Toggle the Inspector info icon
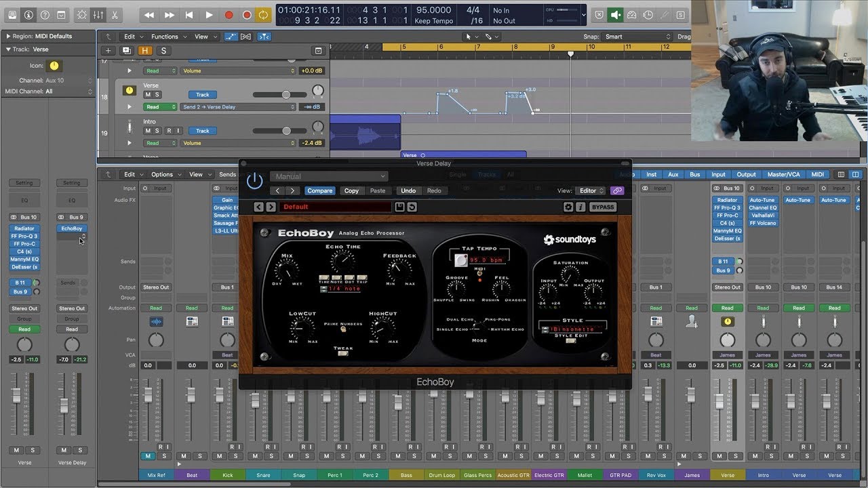868x488 pixels. pos(28,14)
